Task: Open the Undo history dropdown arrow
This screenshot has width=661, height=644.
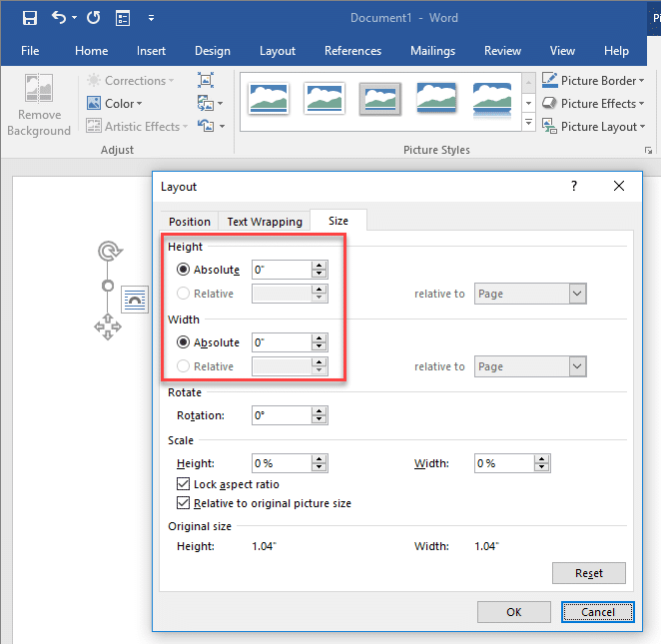Action: 74,18
